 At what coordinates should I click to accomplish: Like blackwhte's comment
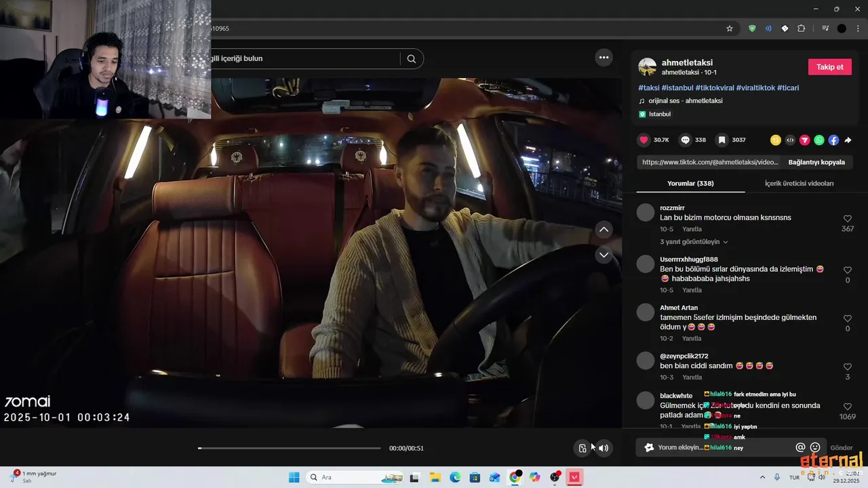(x=848, y=407)
